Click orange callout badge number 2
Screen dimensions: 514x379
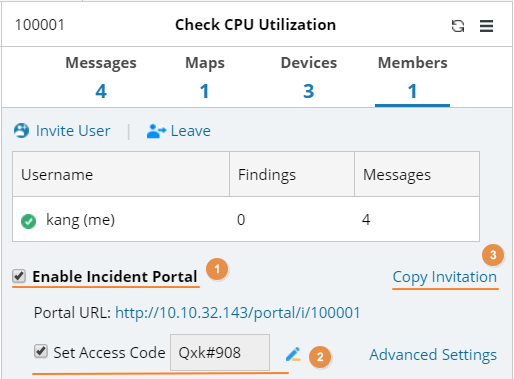click(x=320, y=357)
